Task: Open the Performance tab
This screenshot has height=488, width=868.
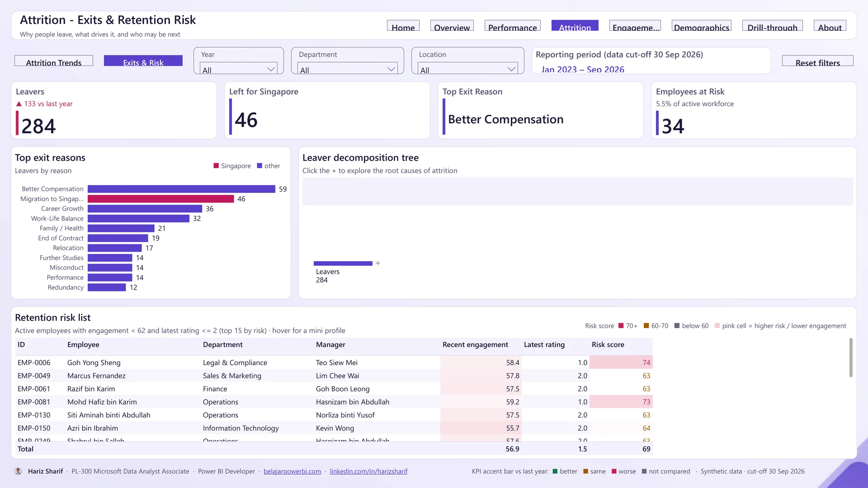Action: pos(513,26)
